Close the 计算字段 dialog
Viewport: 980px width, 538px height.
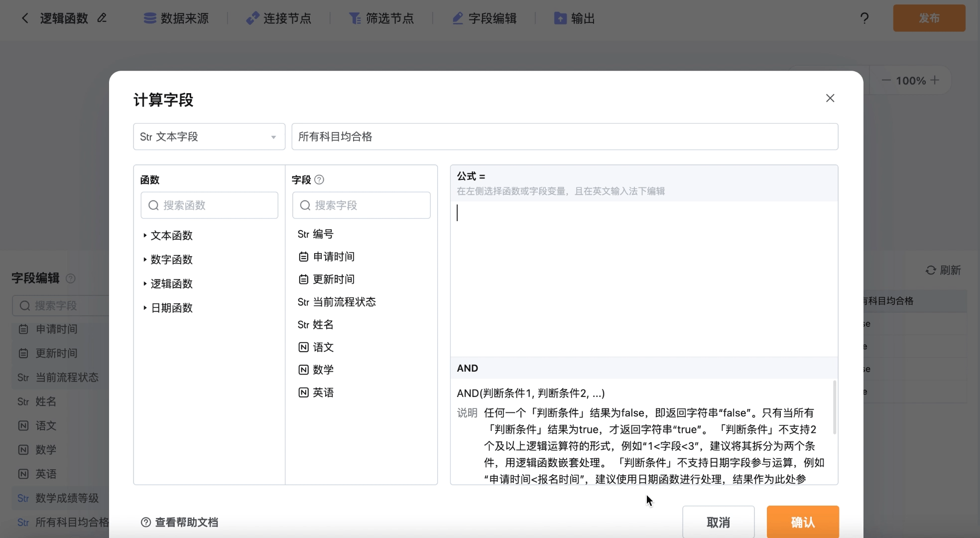coord(830,98)
